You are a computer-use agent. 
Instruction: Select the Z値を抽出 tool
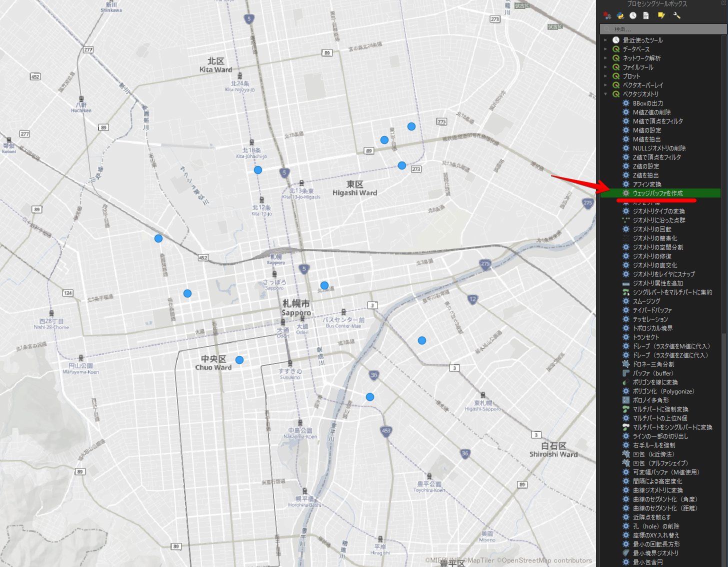(646, 175)
